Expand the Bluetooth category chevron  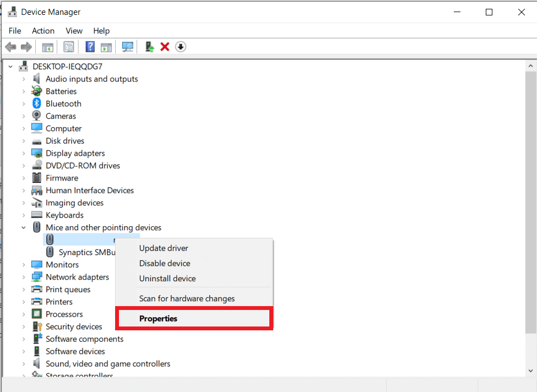coord(24,104)
